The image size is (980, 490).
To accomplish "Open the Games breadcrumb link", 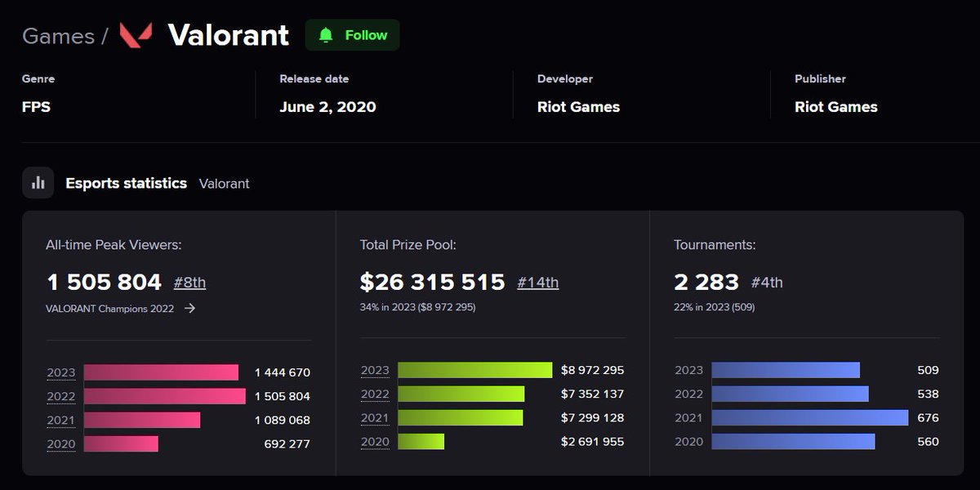I will [x=58, y=36].
